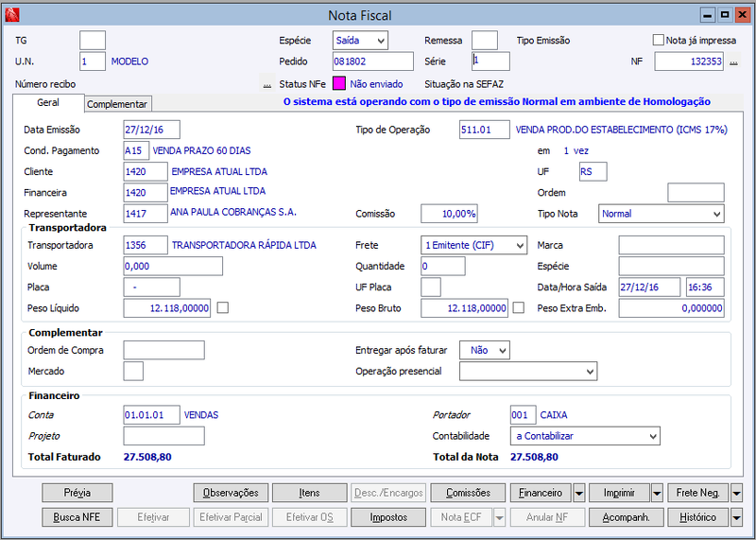Image resolution: width=756 pixels, height=540 pixels.
Task: Click the Observações button
Action: click(231, 494)
